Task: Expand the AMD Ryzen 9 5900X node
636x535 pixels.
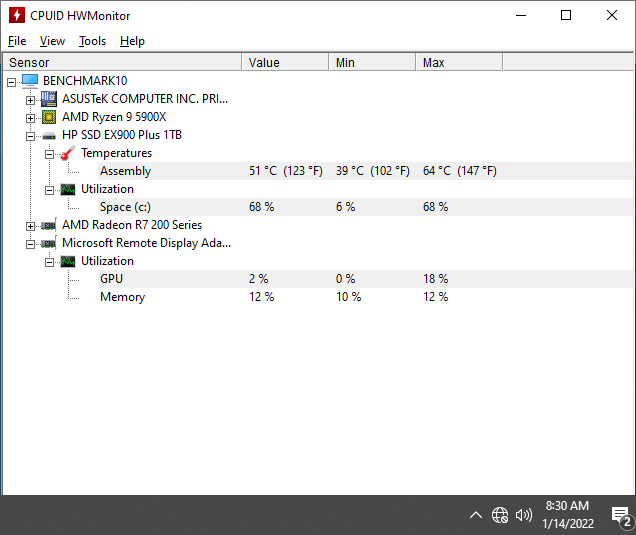Action: point(30,118)
